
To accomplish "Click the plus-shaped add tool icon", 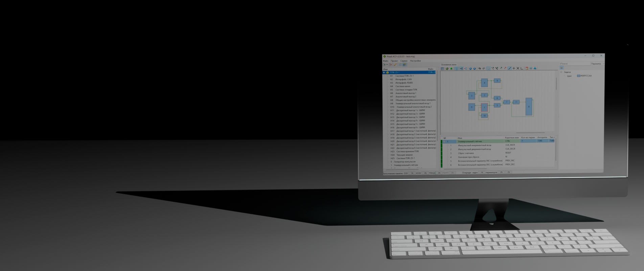I will [514, 68].
